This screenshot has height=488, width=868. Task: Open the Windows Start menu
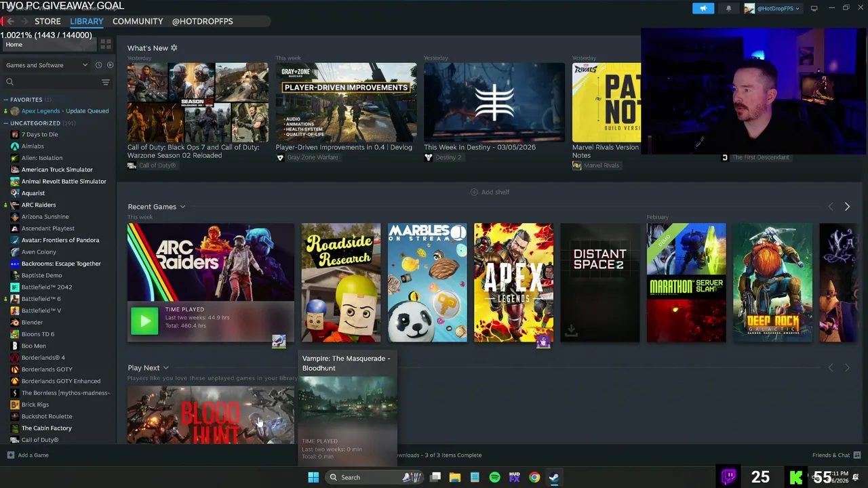pyautogui.click(x=313, y=477)
